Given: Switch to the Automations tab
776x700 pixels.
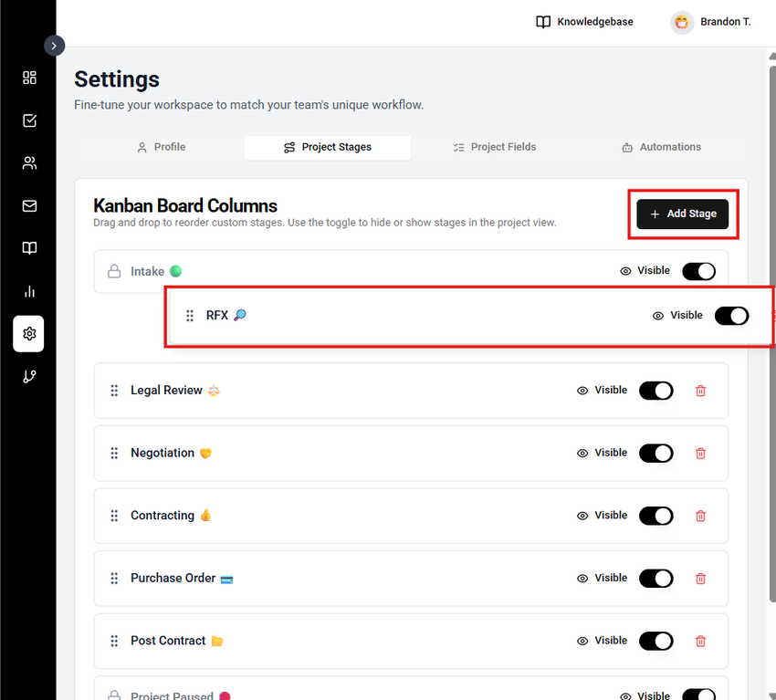Looking at the screenshot, I should coord(661,147).
